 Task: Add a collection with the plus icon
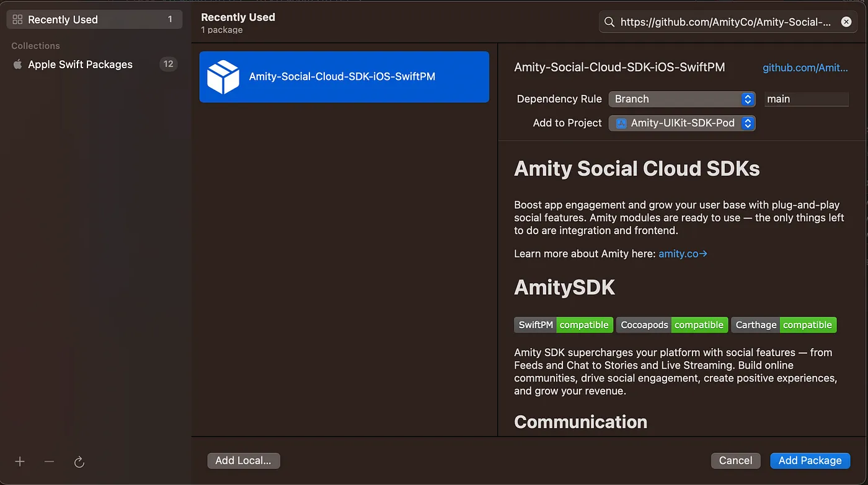point(20,461)
